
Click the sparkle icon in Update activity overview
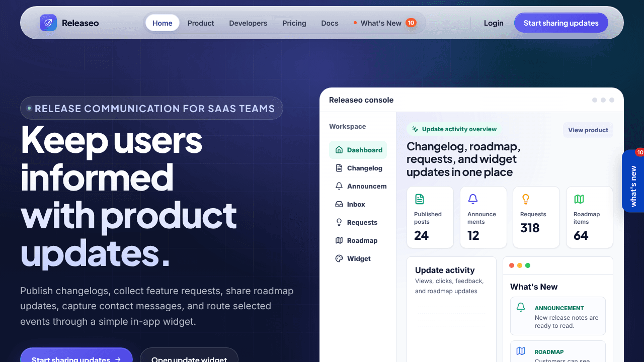pos(415,129)
